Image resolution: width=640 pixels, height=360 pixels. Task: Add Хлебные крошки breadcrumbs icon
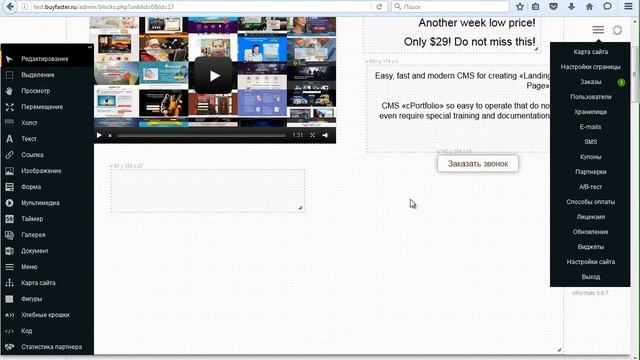pos(9,315)
